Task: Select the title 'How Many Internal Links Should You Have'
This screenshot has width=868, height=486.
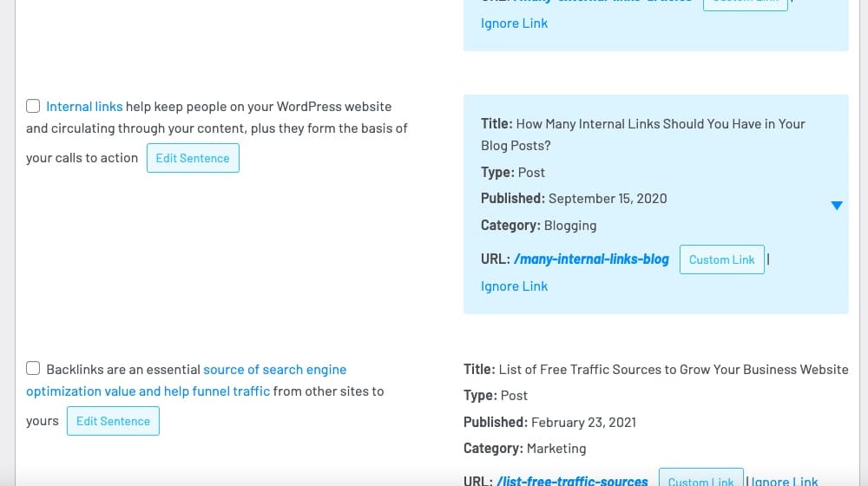Action: (642, 135)
